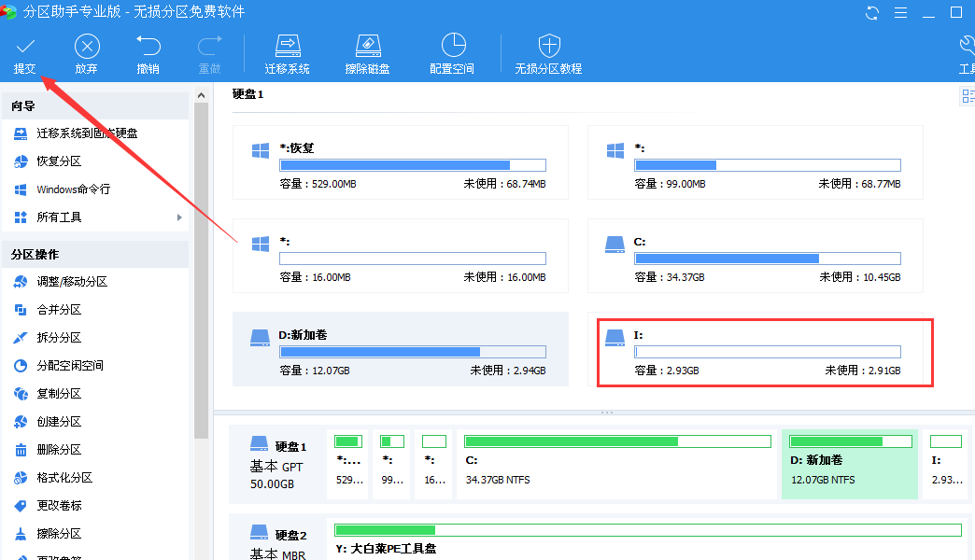This screenshot has height=560, width=975.
Task: Click the 提交 (Apply) checkmark icon
Action: pyautogui.click(x=25, y=47)
